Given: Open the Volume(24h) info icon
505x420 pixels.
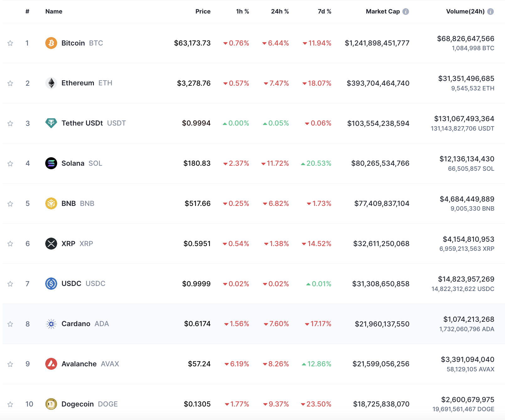Looking at the screenshot, I should (x=491, y=12).
